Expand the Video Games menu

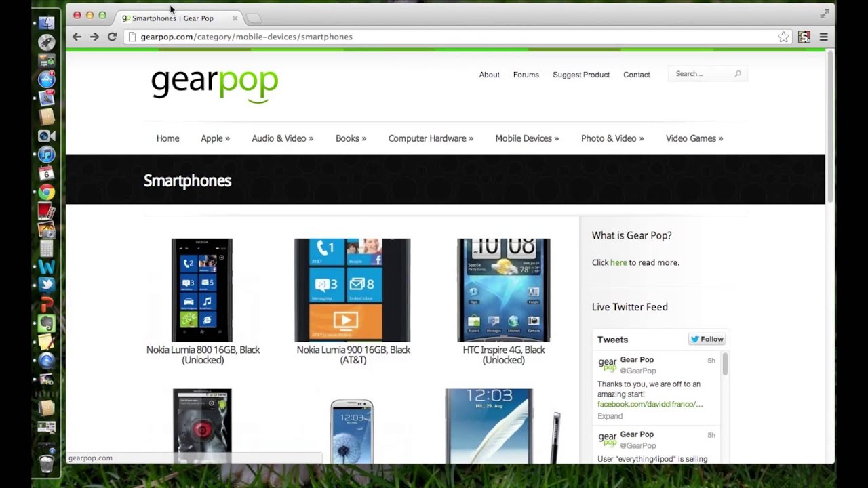click(x=694, y=138)
